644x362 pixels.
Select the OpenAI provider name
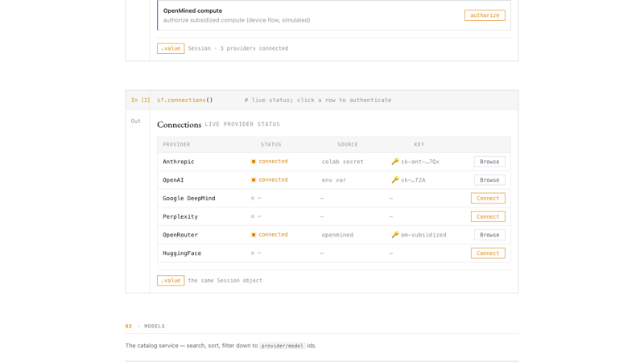click(x=173, y=179)
